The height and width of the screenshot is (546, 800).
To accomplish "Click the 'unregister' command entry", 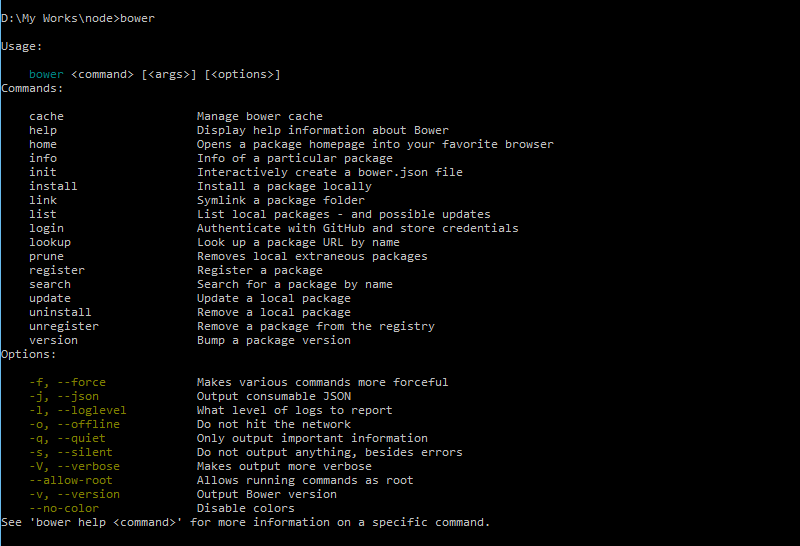I will 64,326.
